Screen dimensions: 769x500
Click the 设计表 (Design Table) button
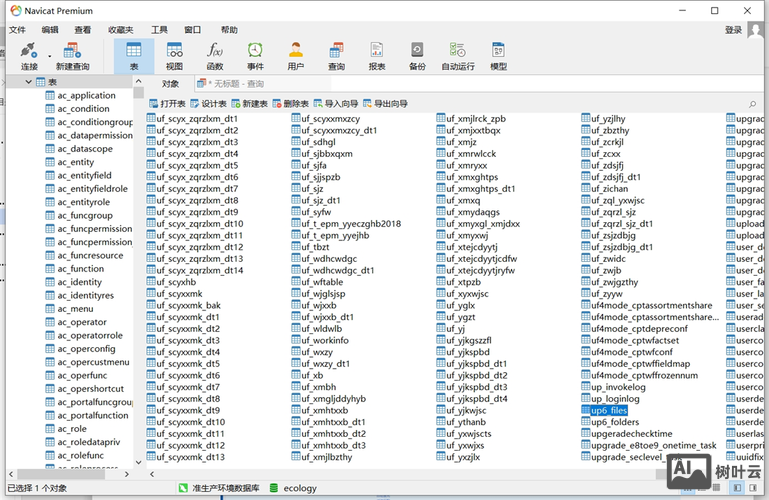pyautogui.click(x=209, y=104)
